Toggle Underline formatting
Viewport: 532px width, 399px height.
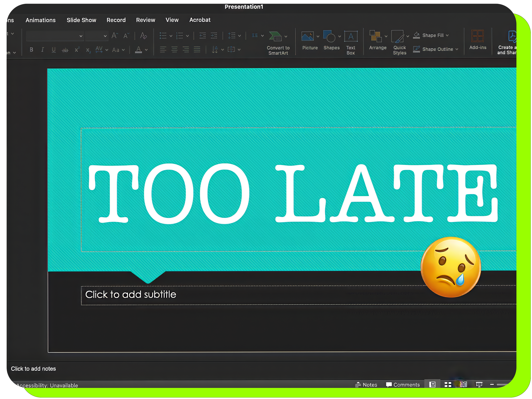point(54,50)
